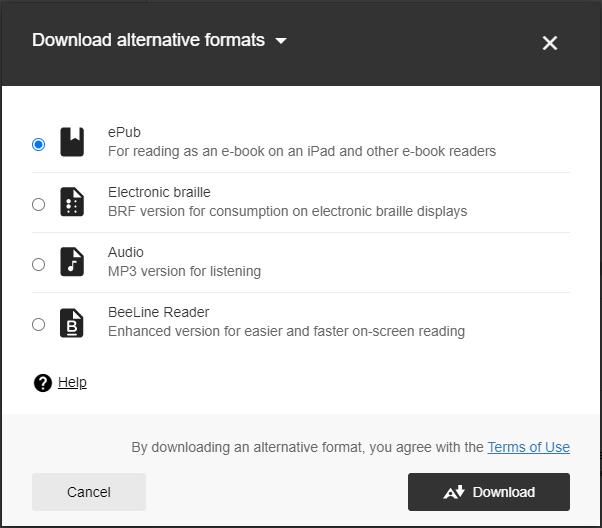The image size is (602, 528).
Task: Click the Electronic braille file icon
Action: pos(72,203)
